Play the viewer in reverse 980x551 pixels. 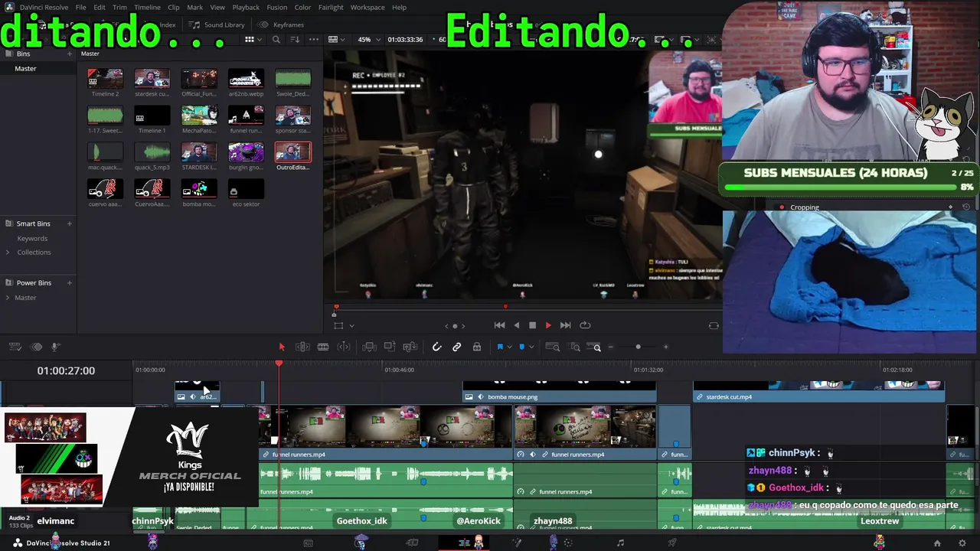click(516, 325)
